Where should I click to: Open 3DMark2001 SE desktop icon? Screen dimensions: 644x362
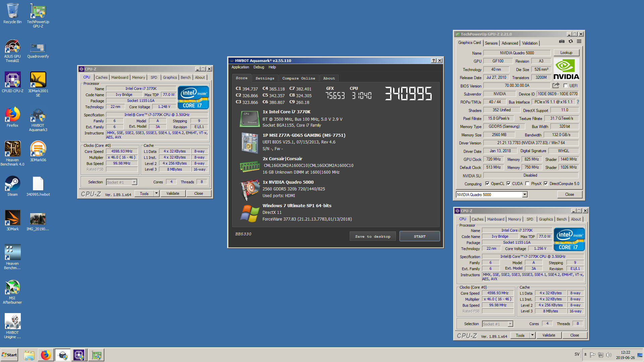click(38, 84)
